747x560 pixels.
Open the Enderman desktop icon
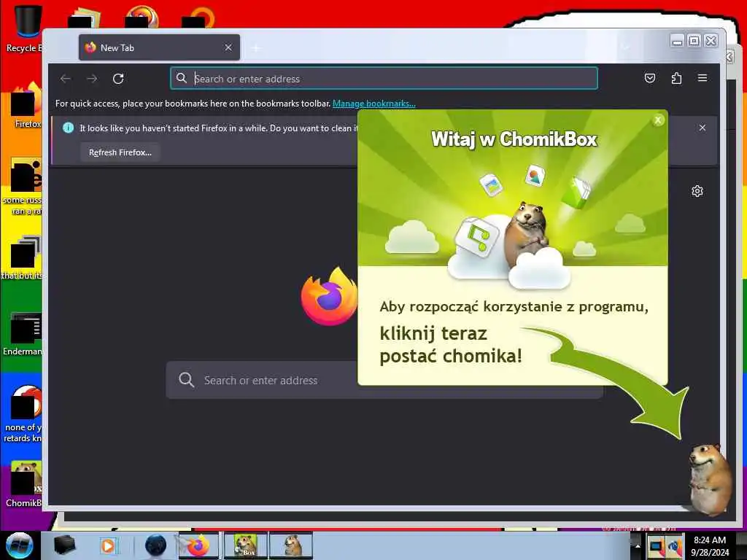point(23,334)
